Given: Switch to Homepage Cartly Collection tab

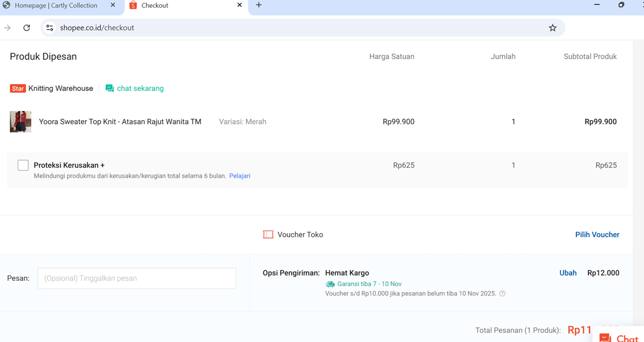Looking at the screenshot, I should click(x=56, y=5).
